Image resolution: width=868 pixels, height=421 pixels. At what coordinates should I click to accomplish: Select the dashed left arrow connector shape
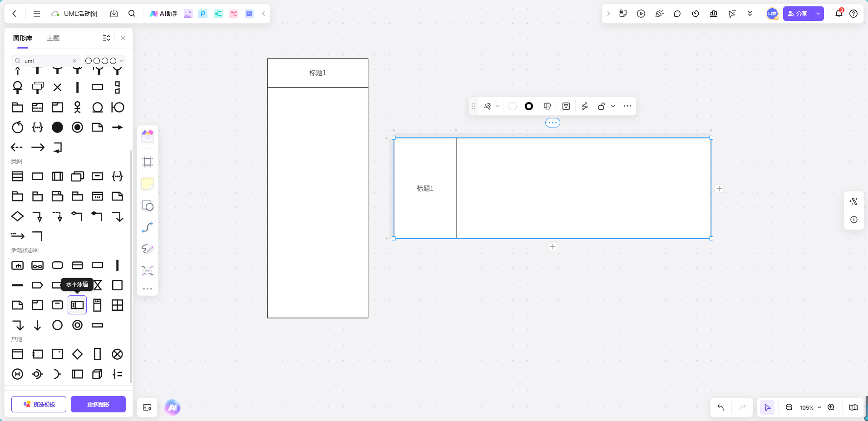(x=17, y=147)
